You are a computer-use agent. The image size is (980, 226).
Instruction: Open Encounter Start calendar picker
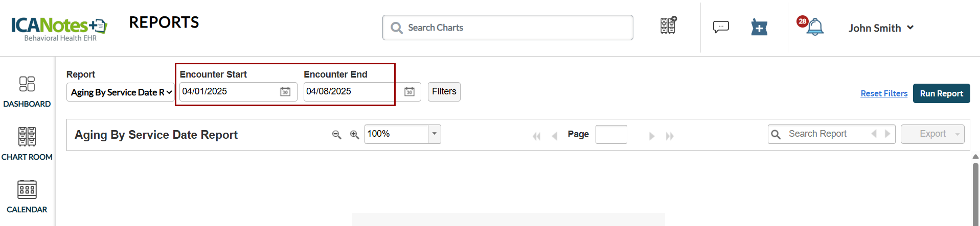pos(285,92)
